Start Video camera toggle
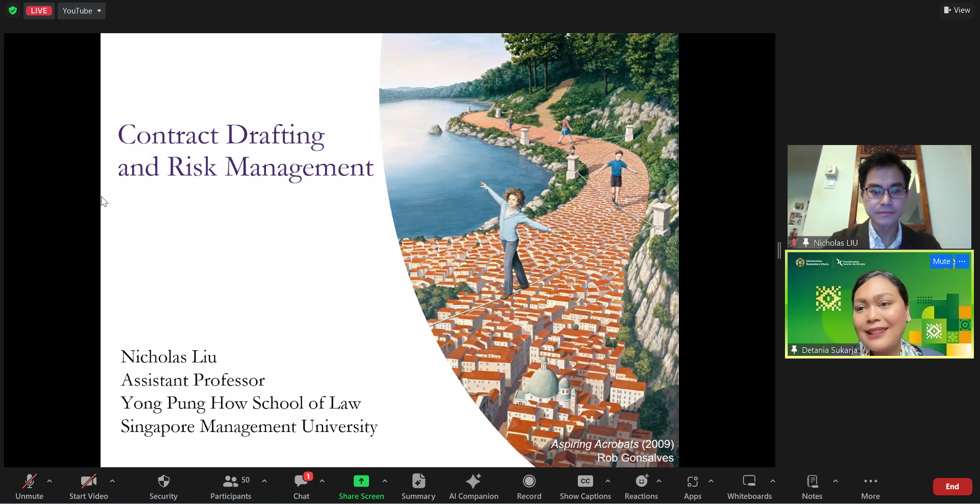This screenshot has height=504, width=980. point(88,487)
